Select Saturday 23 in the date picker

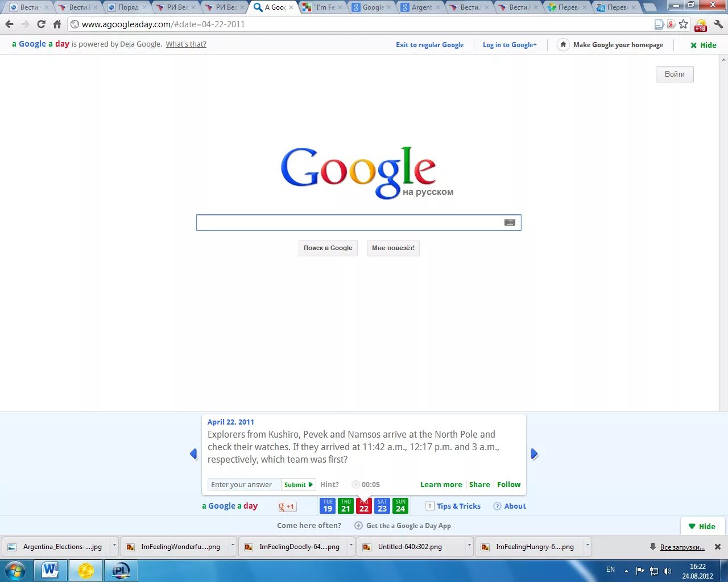click(x=382, y=506)
